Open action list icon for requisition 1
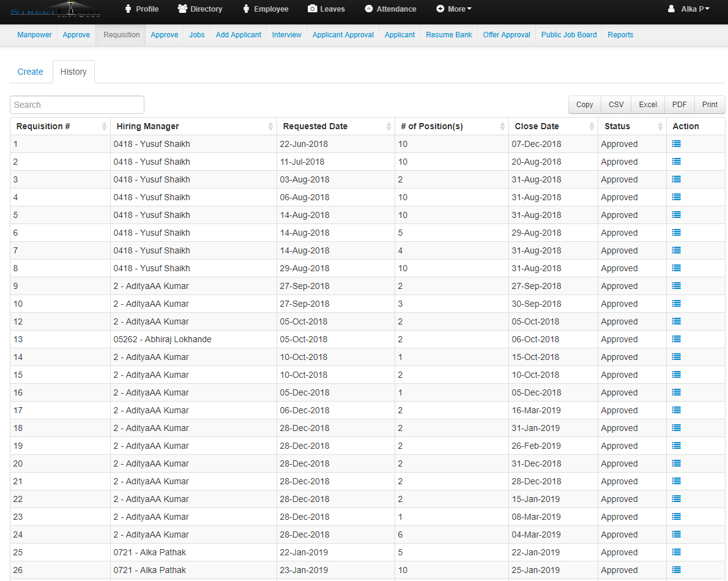The height and width of the screenshot is (581, 728). point(676,144)
